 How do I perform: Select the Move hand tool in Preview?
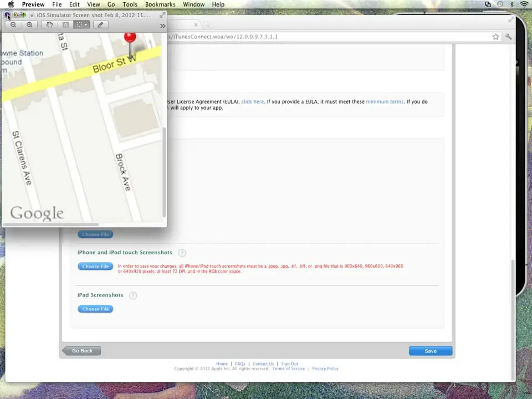tap(49, 25)
